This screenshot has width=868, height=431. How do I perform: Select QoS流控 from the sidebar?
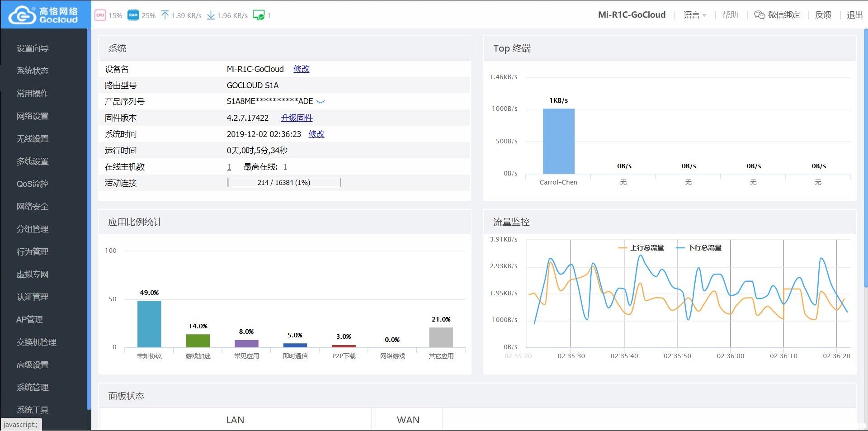tap(33, 184)
